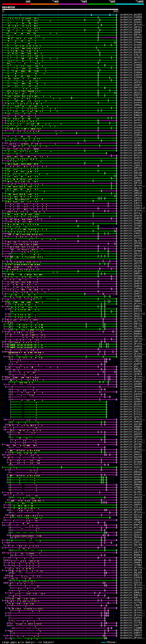Screen dimensions: 146x644
Task: Click the green ~80% identity legend segment
Action: click(101, 4)
